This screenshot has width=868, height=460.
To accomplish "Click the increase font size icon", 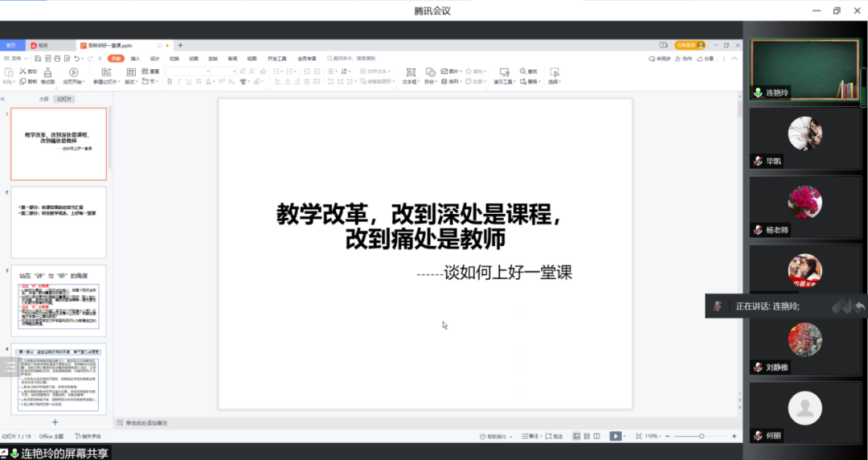I will point(243,71).
